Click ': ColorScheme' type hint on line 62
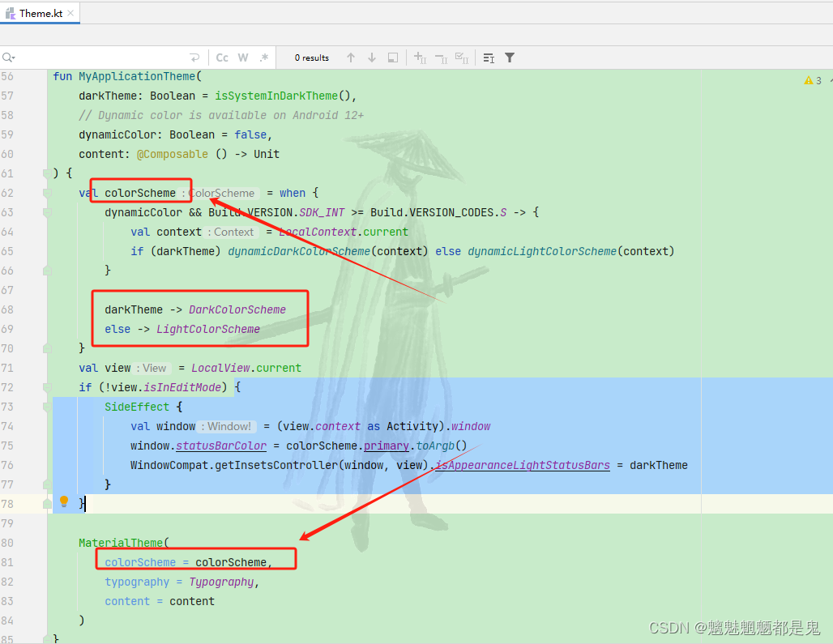Viewport: 833px width, 644px height. pos(220,193)
